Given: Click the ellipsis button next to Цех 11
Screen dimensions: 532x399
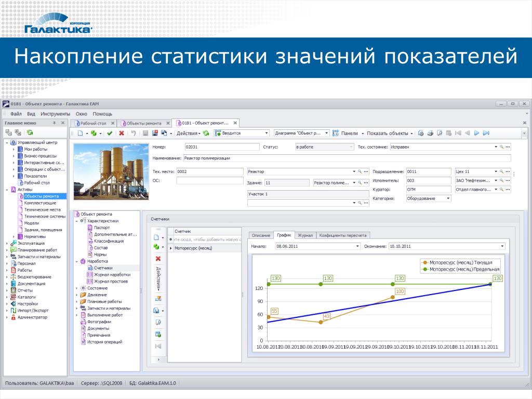Looking at the screenshot, I should tap(508, 171).
